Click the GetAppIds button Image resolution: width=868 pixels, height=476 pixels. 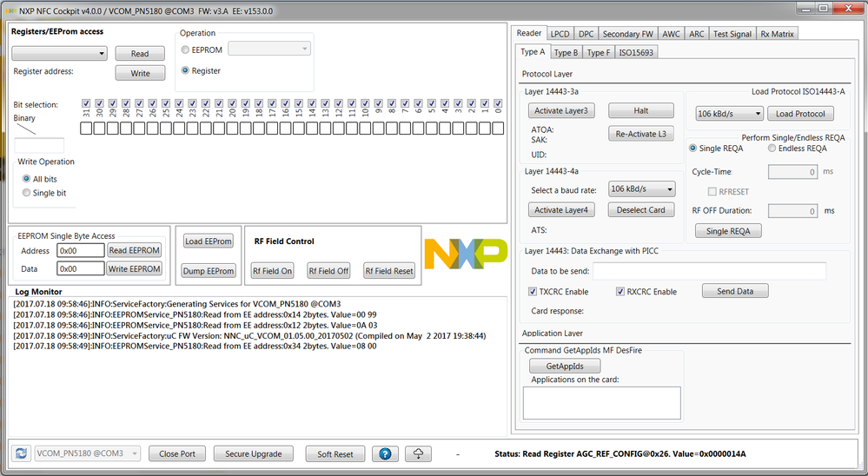coord(565,366)
